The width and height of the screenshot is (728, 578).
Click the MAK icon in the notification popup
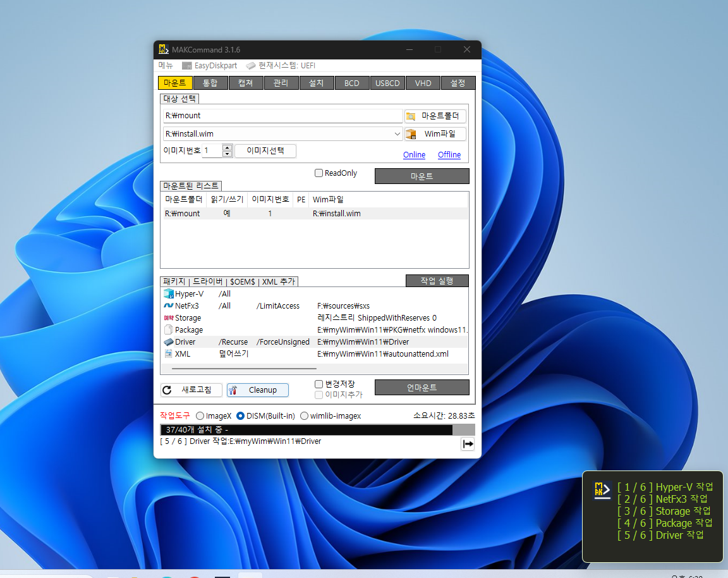coord(602,491)
